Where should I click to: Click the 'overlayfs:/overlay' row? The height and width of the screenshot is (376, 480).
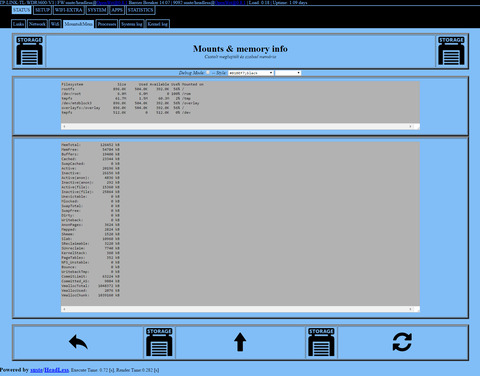tap(122, 108)
